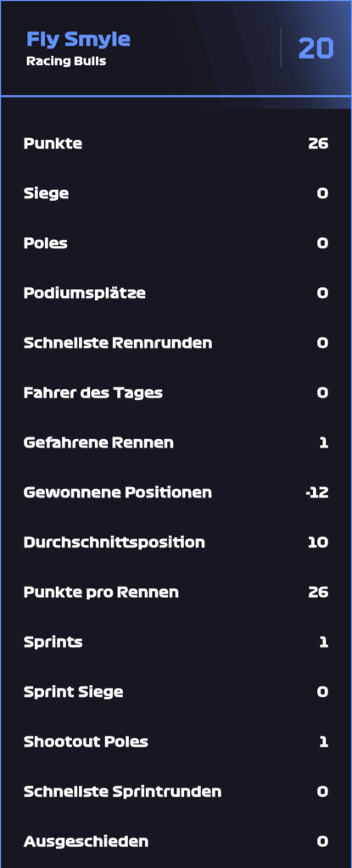Select the Poles statistic row
The image size is (352, 868).
click(x=176, y=243)
